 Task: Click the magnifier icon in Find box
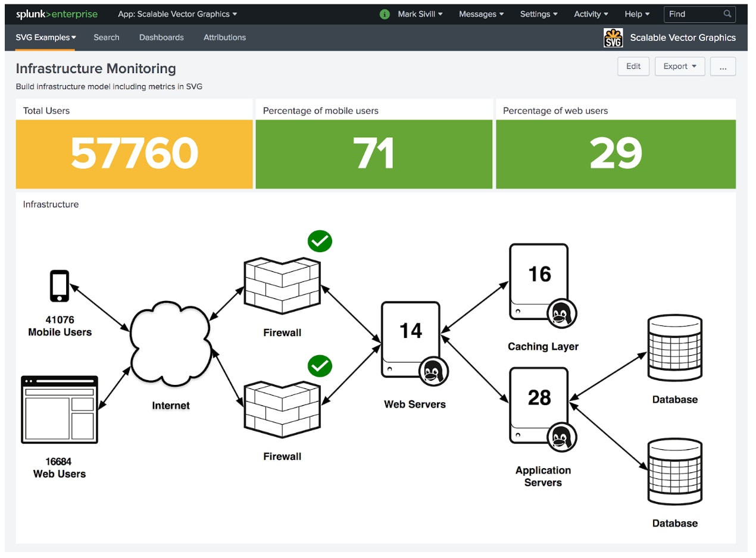(x=727, y=14)
